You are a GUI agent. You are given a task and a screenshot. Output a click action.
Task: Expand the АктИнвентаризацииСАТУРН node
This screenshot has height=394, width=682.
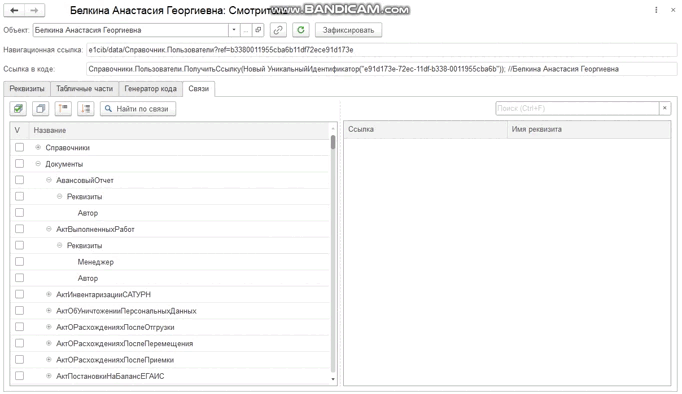pos(49,294)
